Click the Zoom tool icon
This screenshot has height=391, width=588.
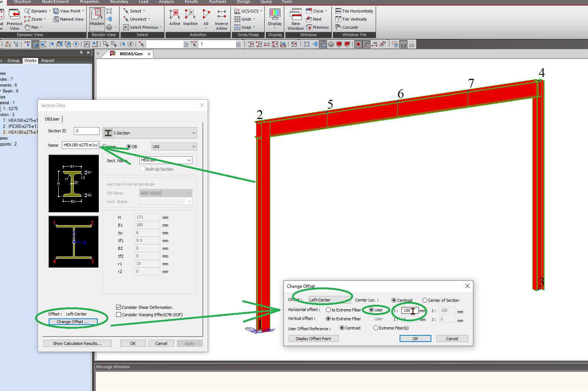point(27,19)
